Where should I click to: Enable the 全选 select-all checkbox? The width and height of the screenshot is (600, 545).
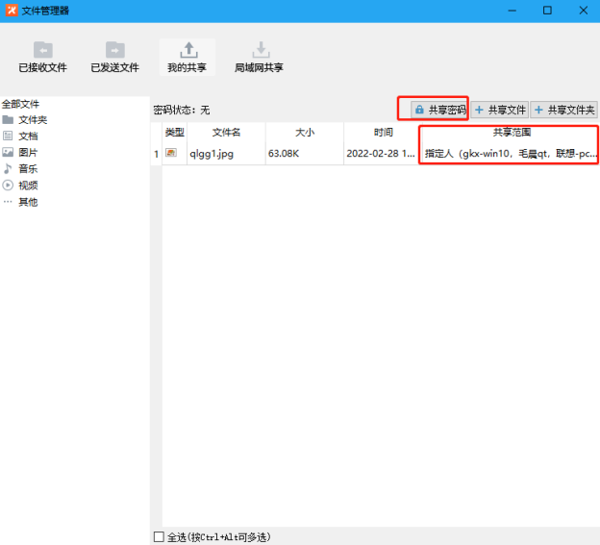159,537
